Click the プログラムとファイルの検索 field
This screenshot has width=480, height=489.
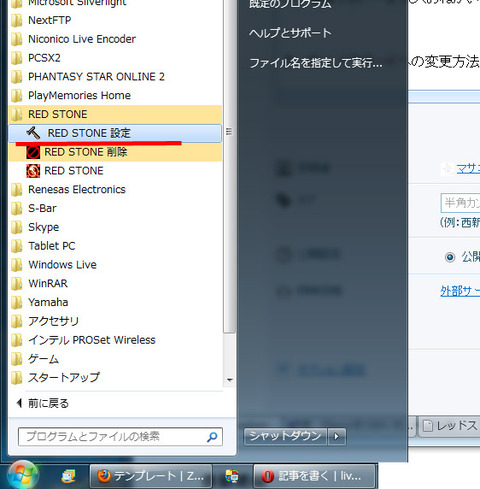click(x=120, y=437)
